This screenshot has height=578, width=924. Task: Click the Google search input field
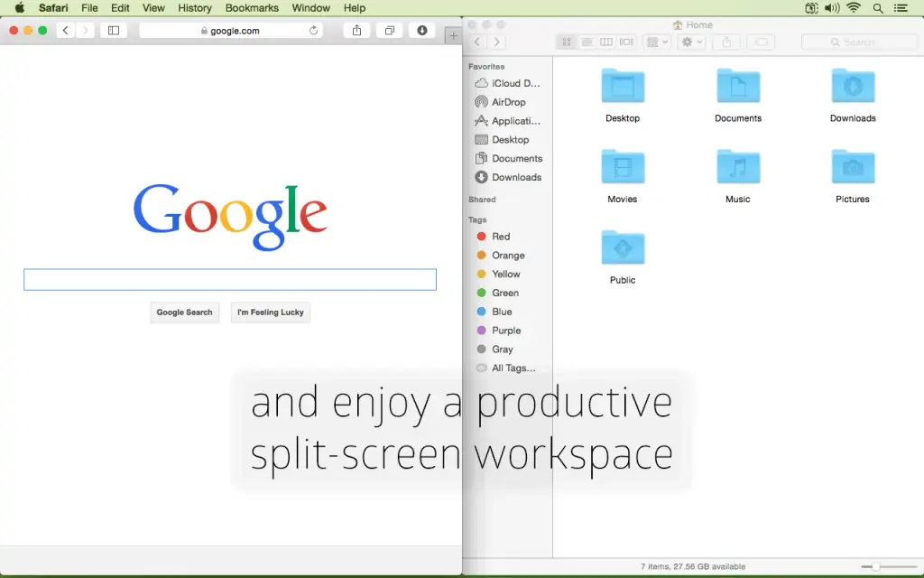pos(230,280)
